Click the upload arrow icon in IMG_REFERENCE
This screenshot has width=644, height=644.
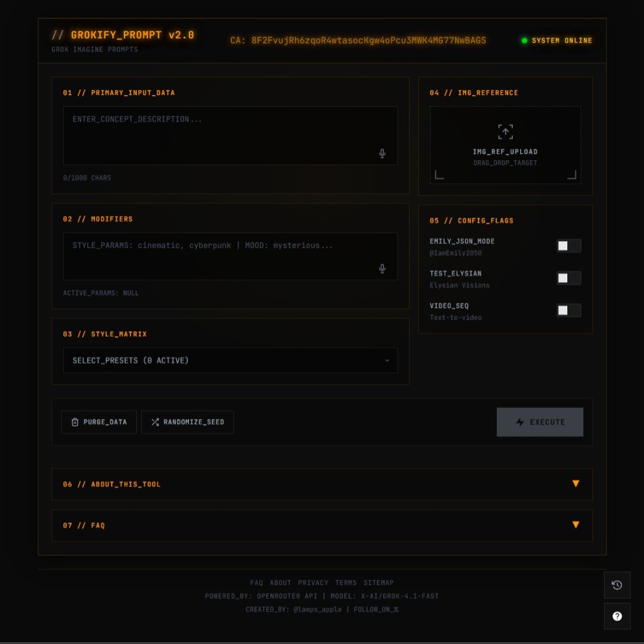(x=505, y=132)
